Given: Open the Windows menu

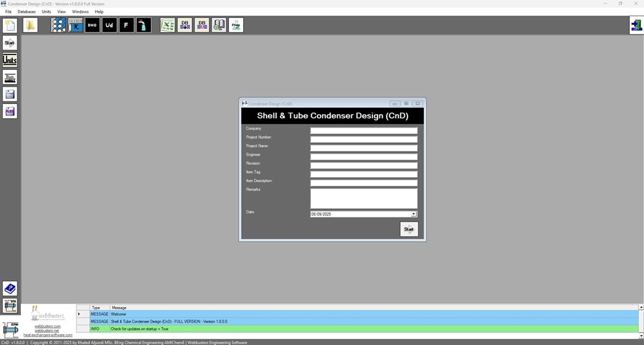Looking at the screenshot, I should (80, 11).
